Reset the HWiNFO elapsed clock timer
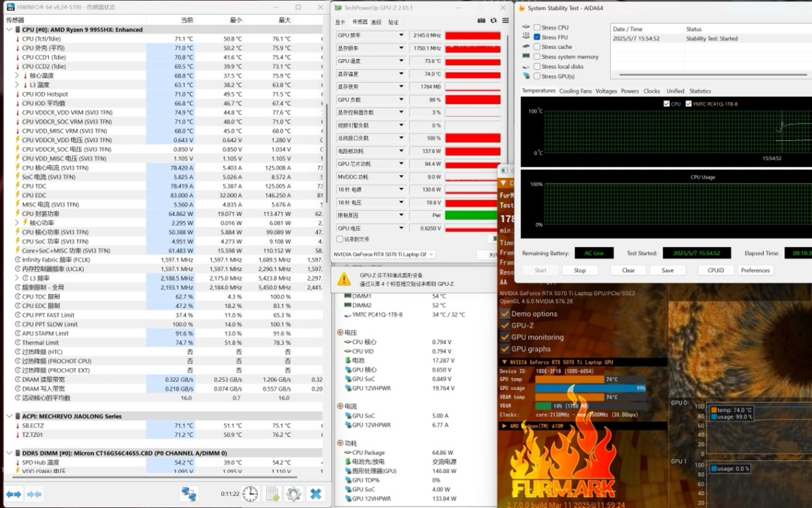Image resolution: width=812 pixels, height=508 pixels. click(x=250, y=494)
